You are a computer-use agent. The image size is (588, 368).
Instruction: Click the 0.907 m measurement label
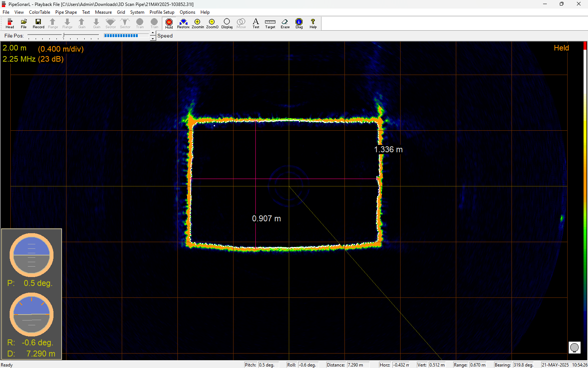pyautogui.click(x=267, y=218)
